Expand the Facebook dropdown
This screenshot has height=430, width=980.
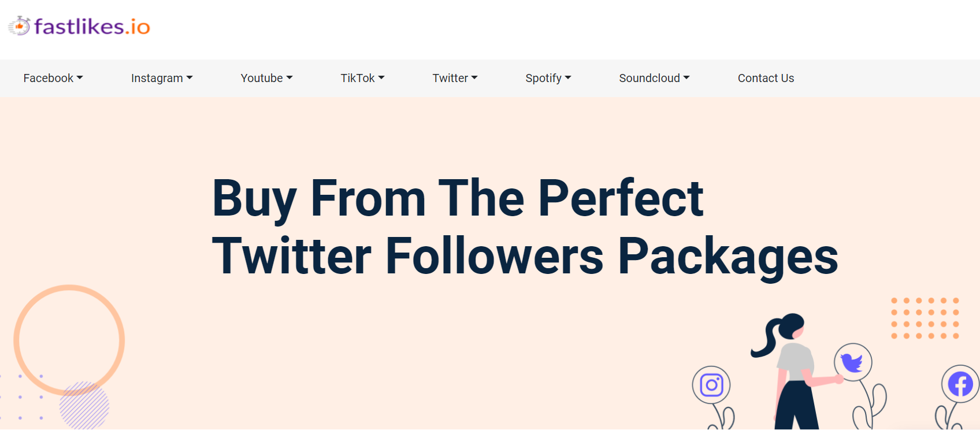[x=53, y=77]
